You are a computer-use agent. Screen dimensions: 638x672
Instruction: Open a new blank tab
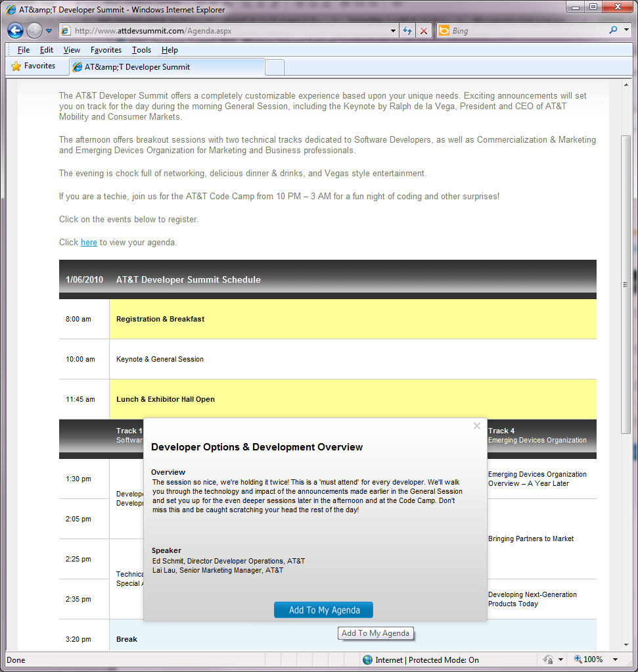click(x=275, y=68)
